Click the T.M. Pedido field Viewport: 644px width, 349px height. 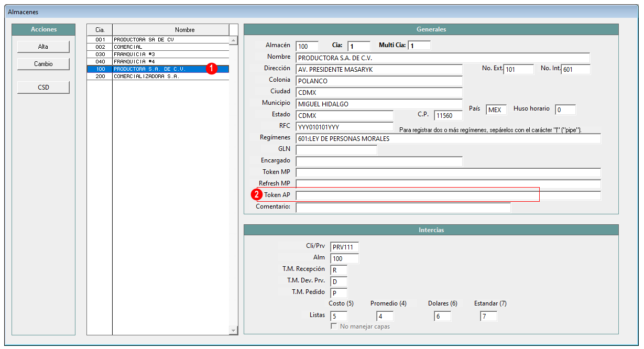click(x=339, y=293)
